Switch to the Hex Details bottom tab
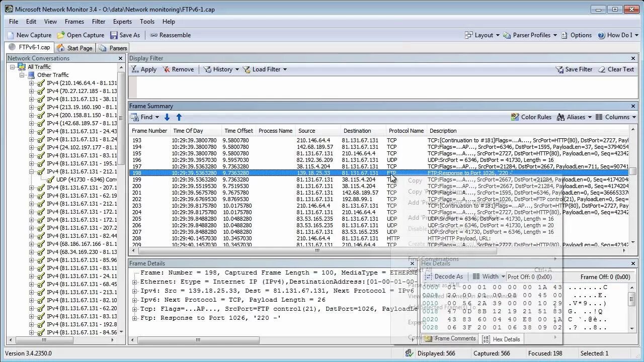The image size is (644, 362). click(501, 339)
